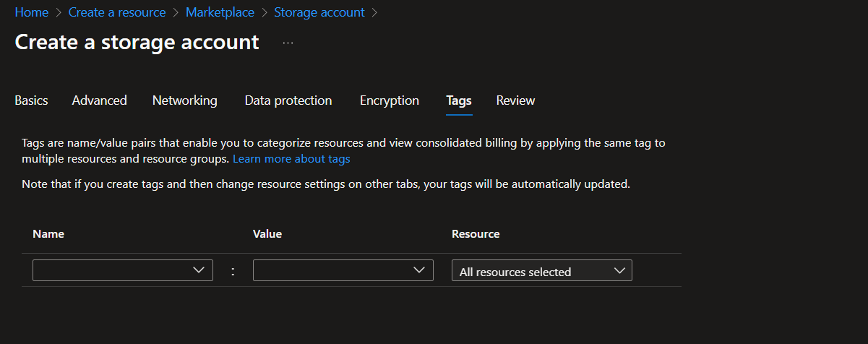Switch to the Encryption tab
The width and height of the screenshot is (868, 344).
click(x=389, y=100)
